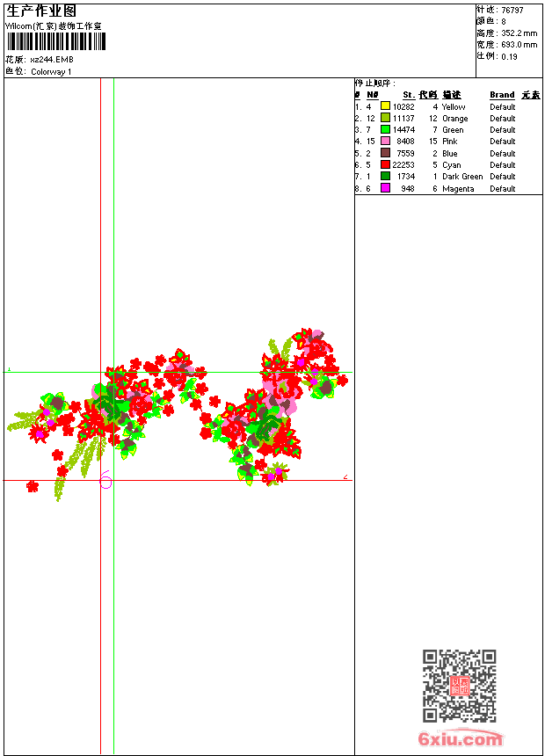
Task: Select the olive swatch labeled Orange
Action: 385,117
